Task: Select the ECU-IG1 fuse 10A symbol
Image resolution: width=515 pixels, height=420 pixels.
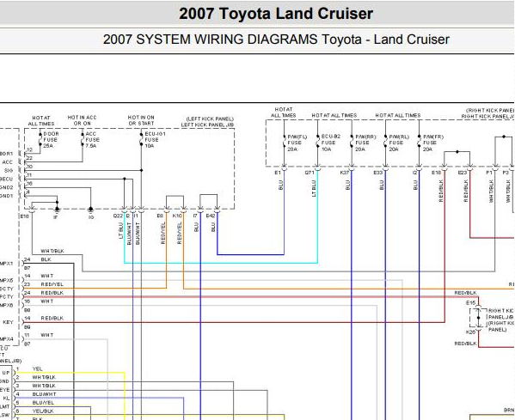Action: click(x=141, y=139)
